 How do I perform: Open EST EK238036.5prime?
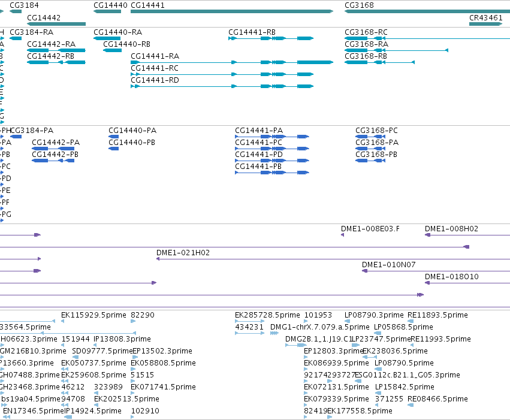[x=395, y=352]
